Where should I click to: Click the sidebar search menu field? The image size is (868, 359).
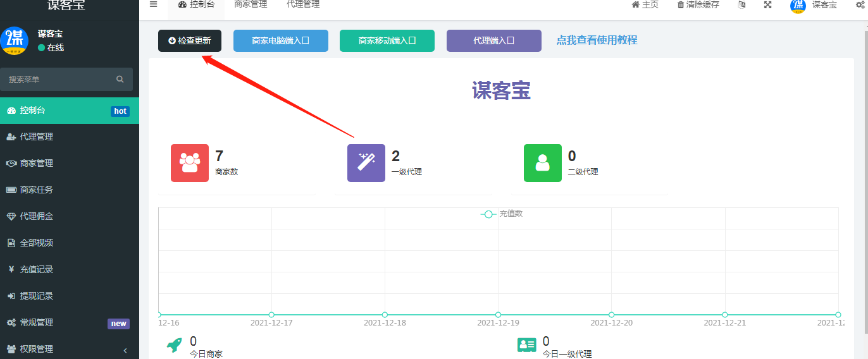click(x=66, y=79)
